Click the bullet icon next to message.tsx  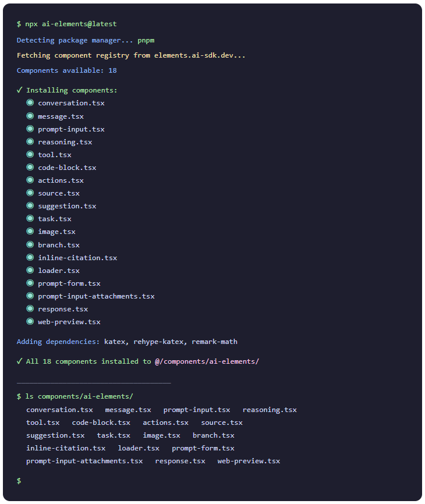[x=30, y=116]
